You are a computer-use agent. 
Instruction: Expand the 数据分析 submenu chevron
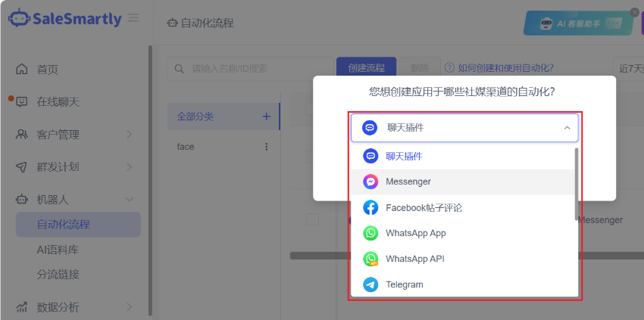click(x=129, y=307)
